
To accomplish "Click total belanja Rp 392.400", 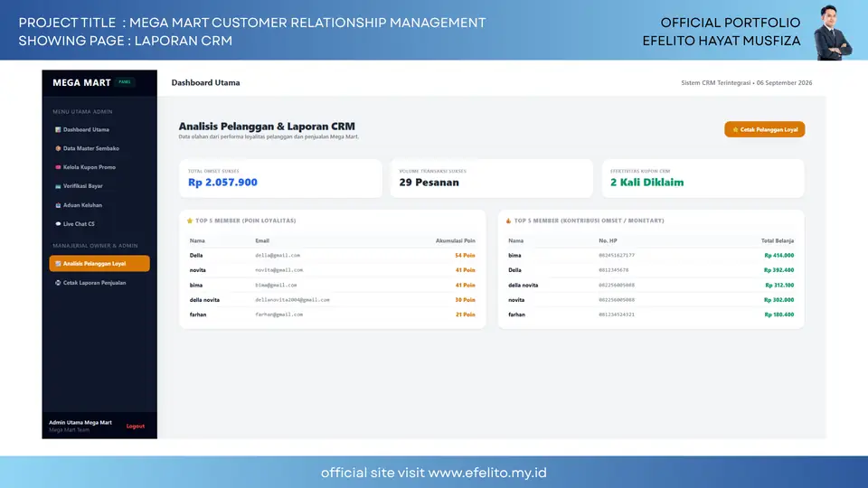I will [778, 270].
